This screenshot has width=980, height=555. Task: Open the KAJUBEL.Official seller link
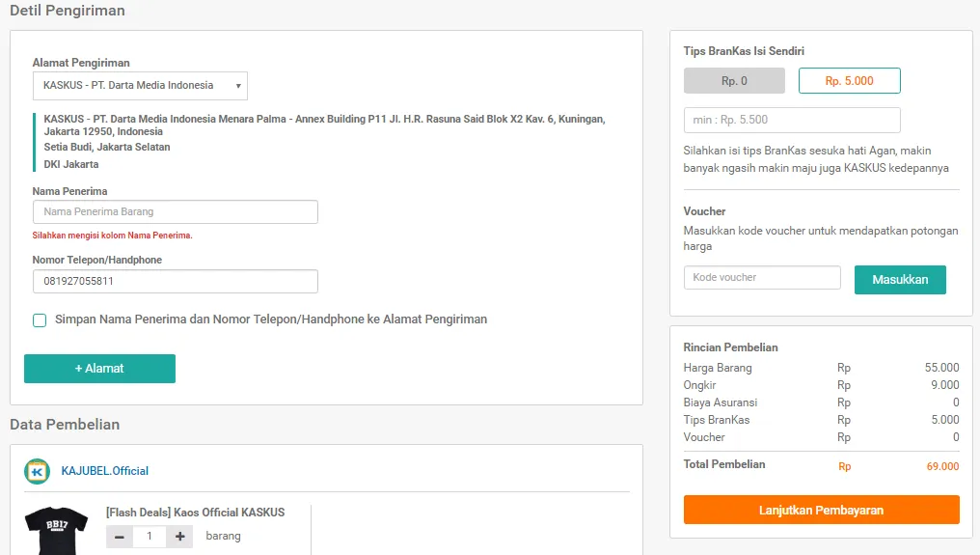[x=104, y=470]
